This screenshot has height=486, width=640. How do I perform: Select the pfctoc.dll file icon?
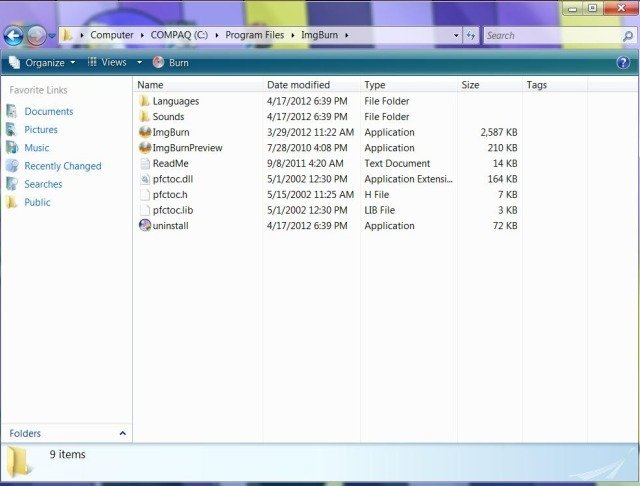coord(145,179)
